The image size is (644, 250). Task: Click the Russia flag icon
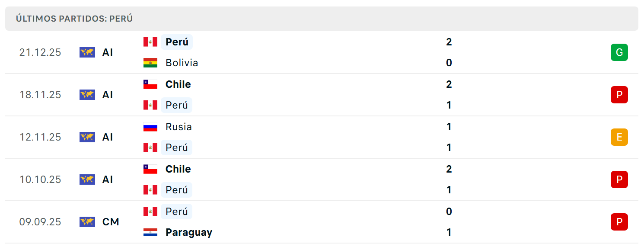[x=150, y=127]
